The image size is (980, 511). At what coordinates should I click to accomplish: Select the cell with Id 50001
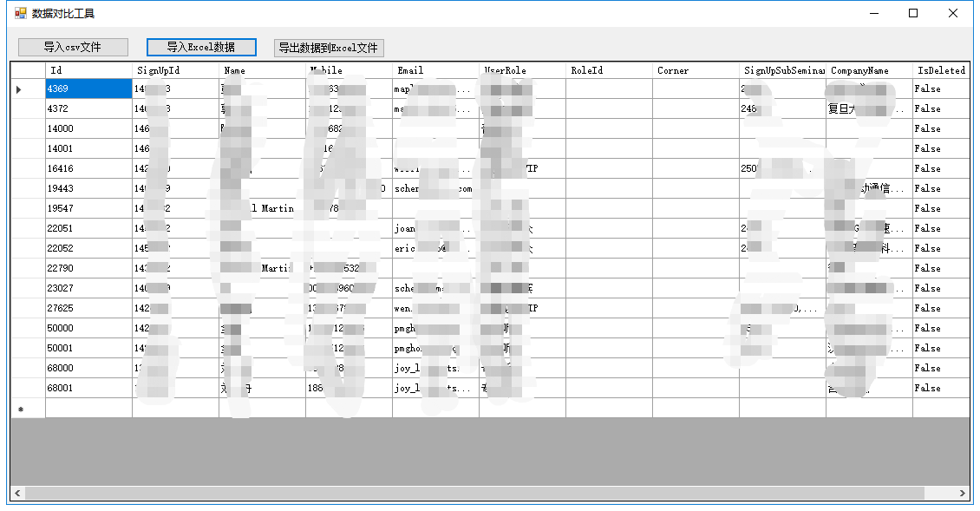point(88,349)
